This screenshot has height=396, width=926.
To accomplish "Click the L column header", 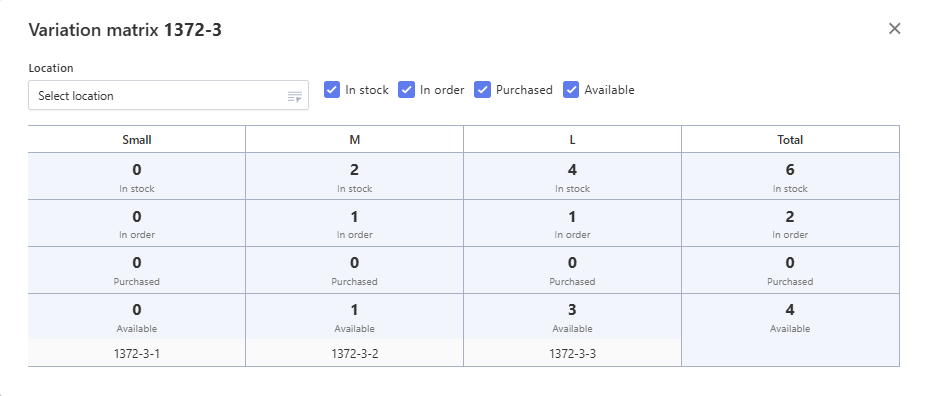I will pyautogui.click(x=572, y=140).
